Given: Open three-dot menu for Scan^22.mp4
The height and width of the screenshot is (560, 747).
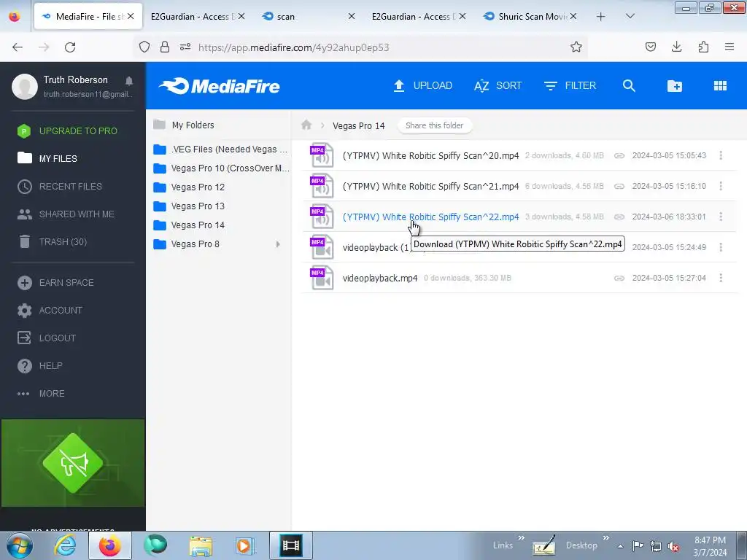Looking at the screenshot, I should [721, 217].
